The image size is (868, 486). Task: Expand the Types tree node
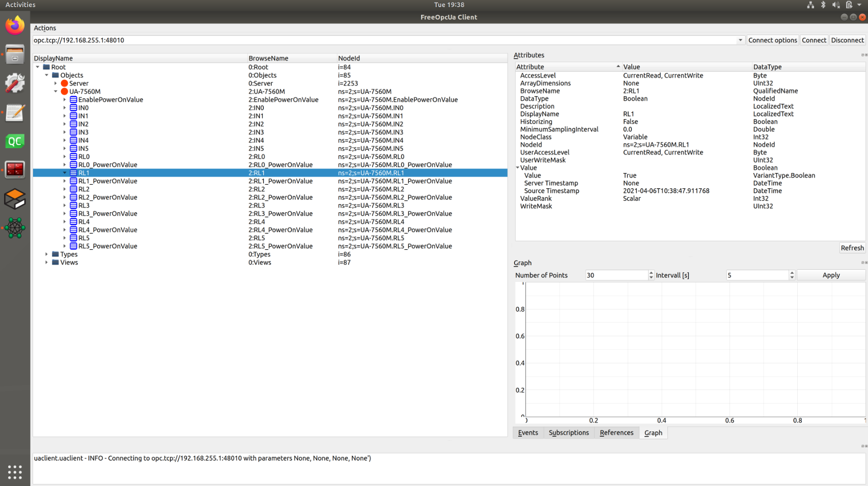(x=46, y=254)
